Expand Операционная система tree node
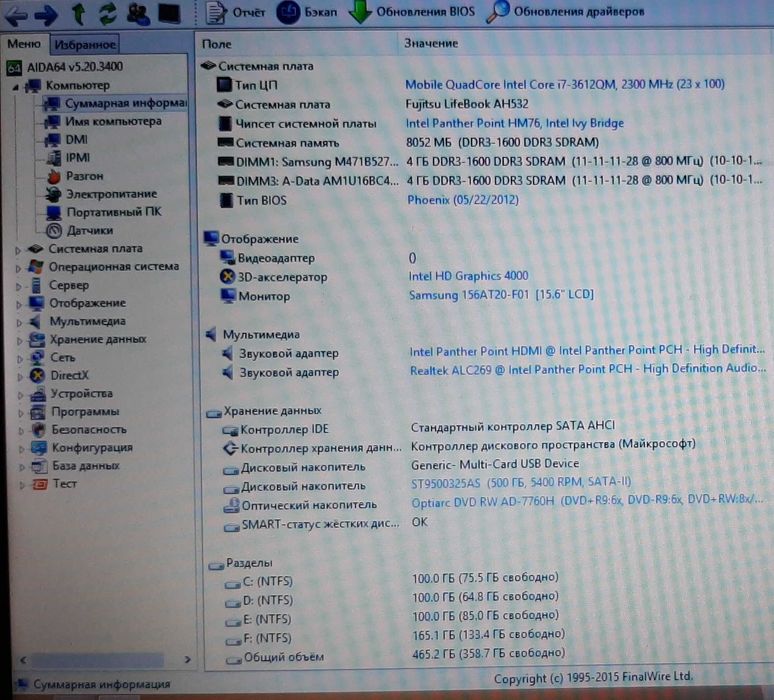This screenshot has width=774, height=700. (18, 269)
